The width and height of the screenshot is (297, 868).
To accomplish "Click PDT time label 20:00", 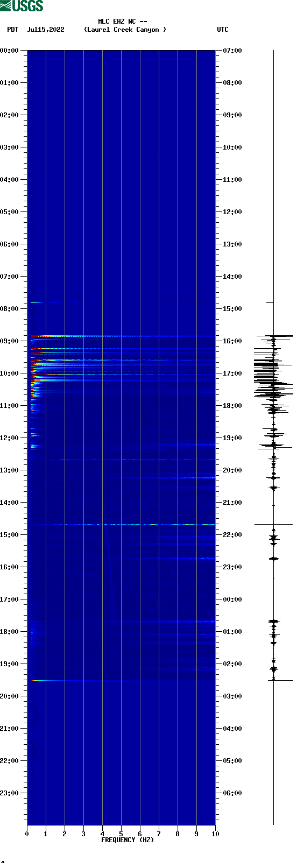I will [9, 696].
